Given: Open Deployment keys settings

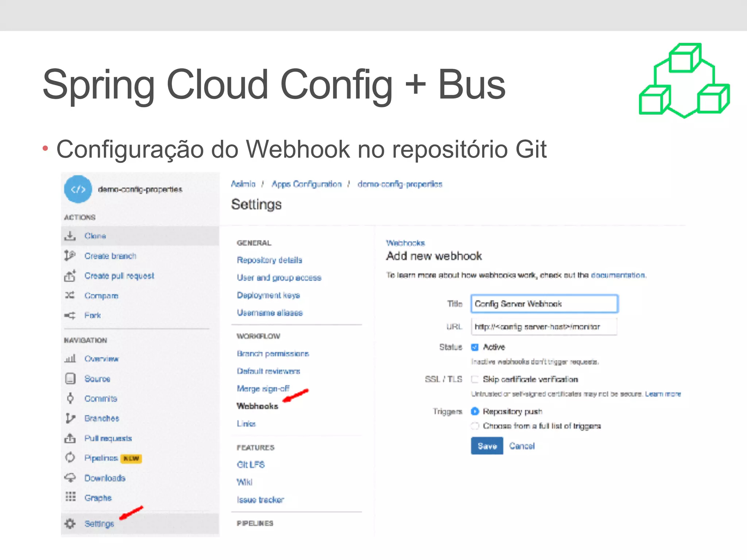Looking at the screenshot, I should [268, 295].
